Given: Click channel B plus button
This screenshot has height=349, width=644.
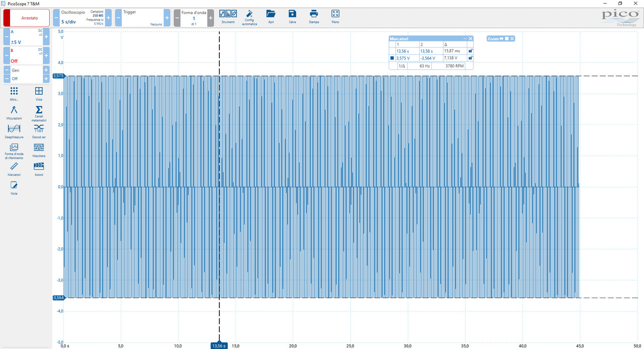Looking at the screenshot, I should pos(46,55).
